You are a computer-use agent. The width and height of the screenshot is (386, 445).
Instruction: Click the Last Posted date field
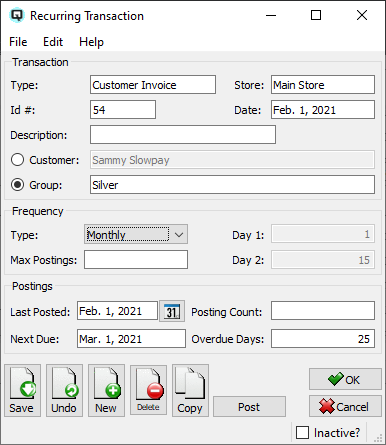[117, 311]
